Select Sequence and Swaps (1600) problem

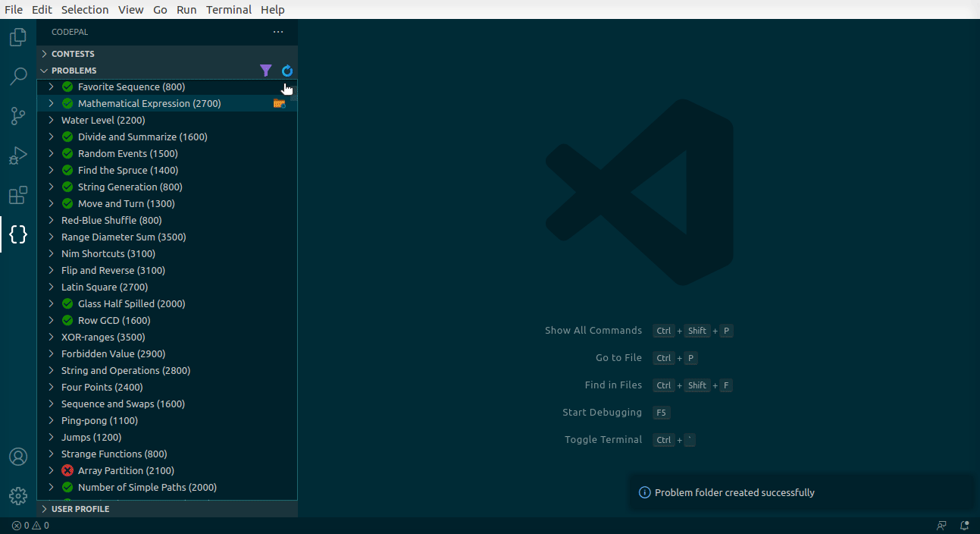[167, 404]
